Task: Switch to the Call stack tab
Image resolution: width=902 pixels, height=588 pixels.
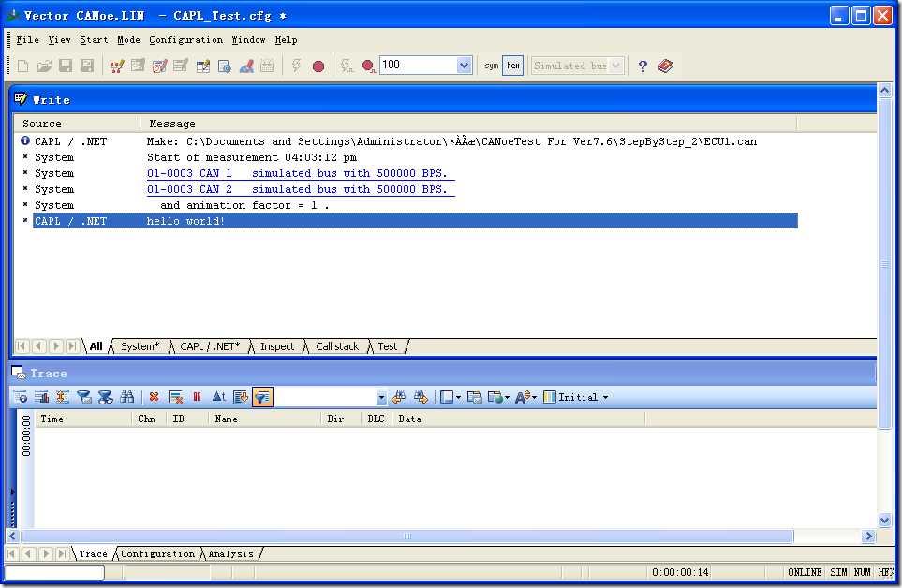Action: coord(337,346)
